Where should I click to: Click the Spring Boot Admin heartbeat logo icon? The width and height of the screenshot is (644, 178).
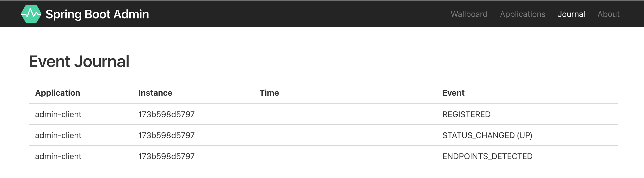(31, 14)
